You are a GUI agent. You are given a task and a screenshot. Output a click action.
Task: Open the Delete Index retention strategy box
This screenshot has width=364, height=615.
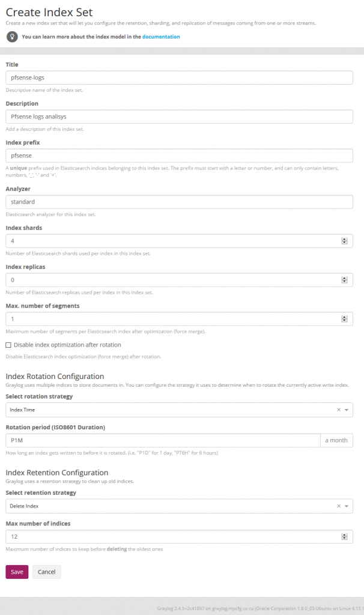168,506
